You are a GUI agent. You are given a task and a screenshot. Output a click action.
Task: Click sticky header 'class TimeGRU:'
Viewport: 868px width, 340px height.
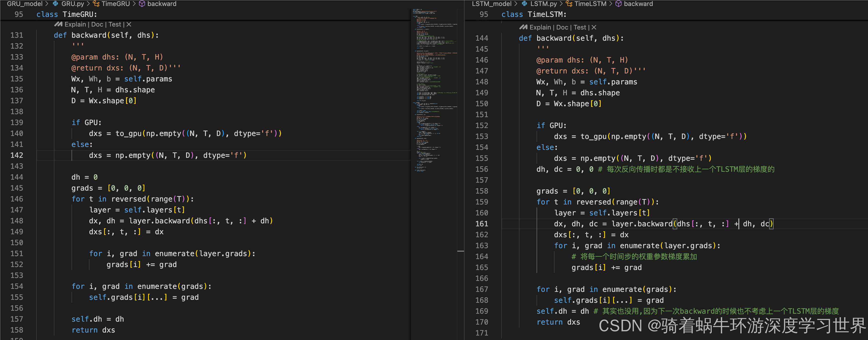point(67,14)
